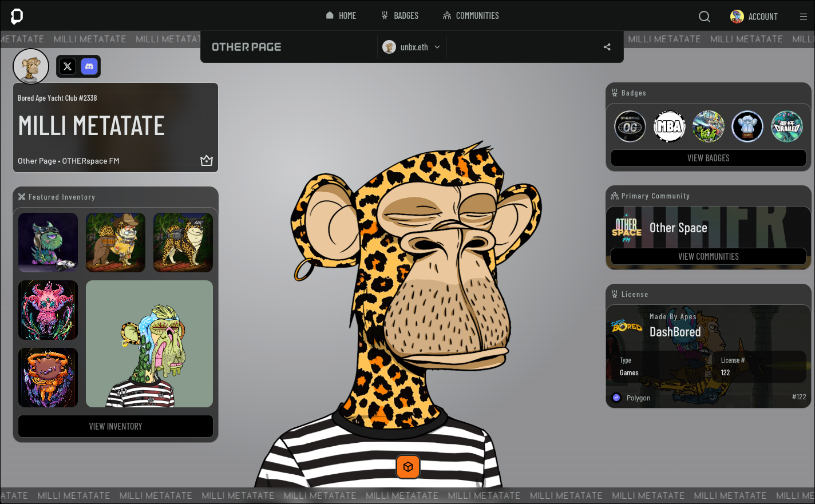Expand the unbx.eth account dropdown
Screen dimensions: 815x504
coord(412,47)
